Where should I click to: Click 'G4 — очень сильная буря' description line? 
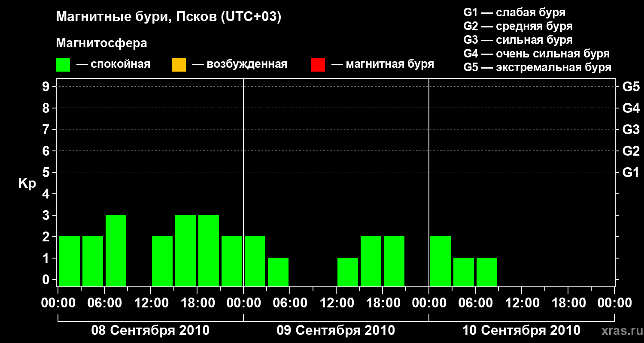point(537,54)
